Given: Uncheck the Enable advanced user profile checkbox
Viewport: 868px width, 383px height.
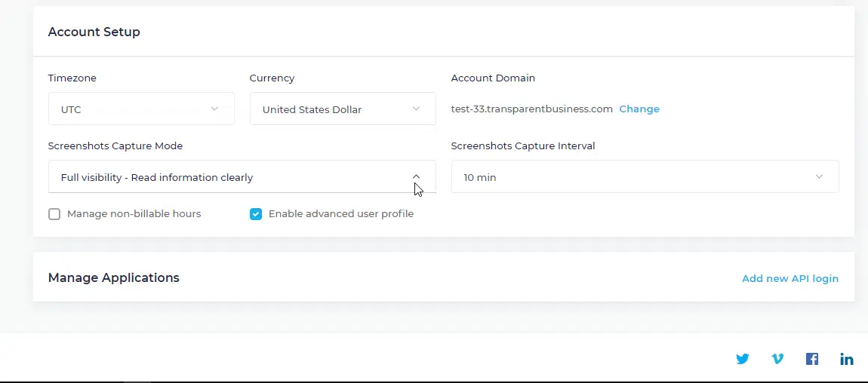Looking at the screenshot, I should [256, 214].
